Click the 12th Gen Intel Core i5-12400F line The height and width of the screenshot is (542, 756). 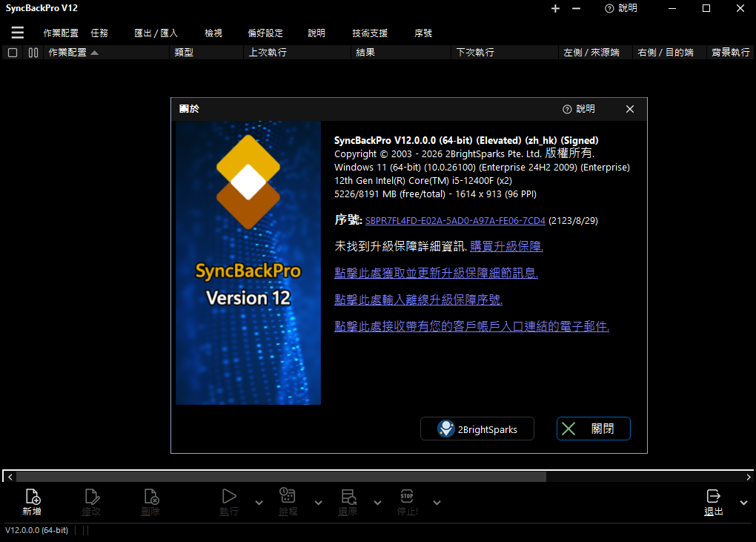[423, 181]
